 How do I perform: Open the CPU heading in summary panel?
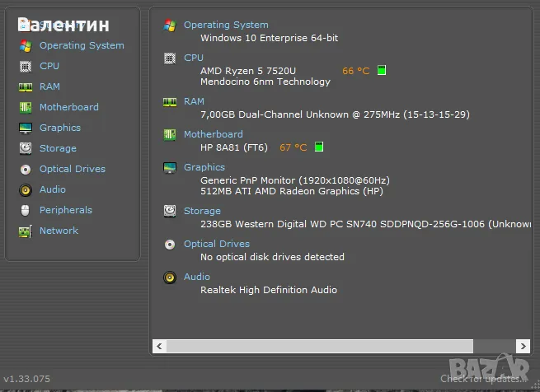[193, 58]
